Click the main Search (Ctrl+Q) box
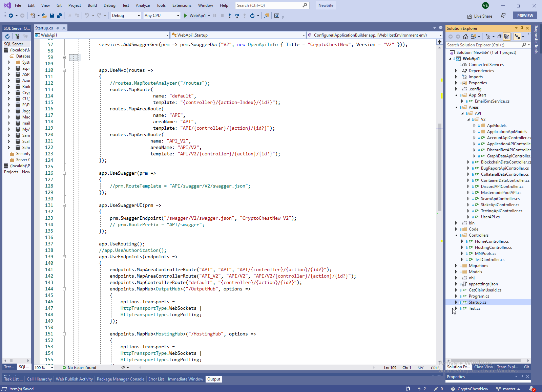 (272, 5)
